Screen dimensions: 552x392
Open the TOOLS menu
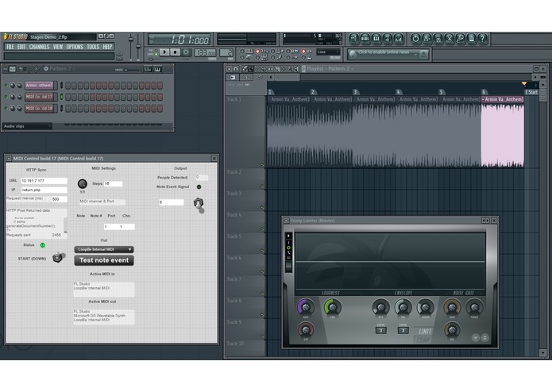point(93,47)
